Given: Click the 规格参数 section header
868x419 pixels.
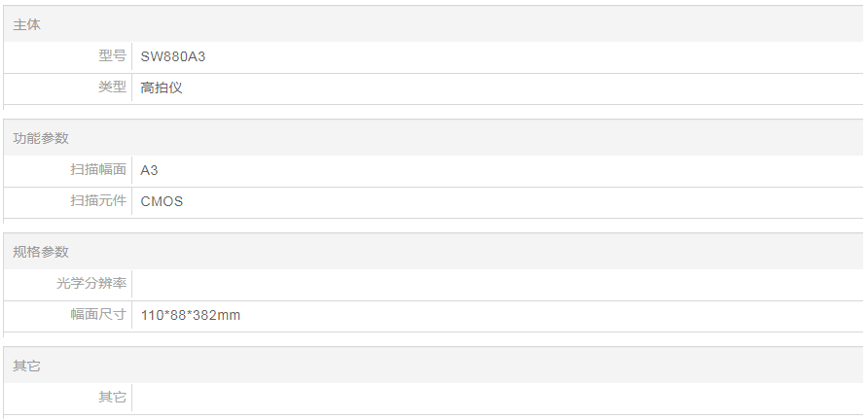Looking at the screenshot, I should point(41,252).
